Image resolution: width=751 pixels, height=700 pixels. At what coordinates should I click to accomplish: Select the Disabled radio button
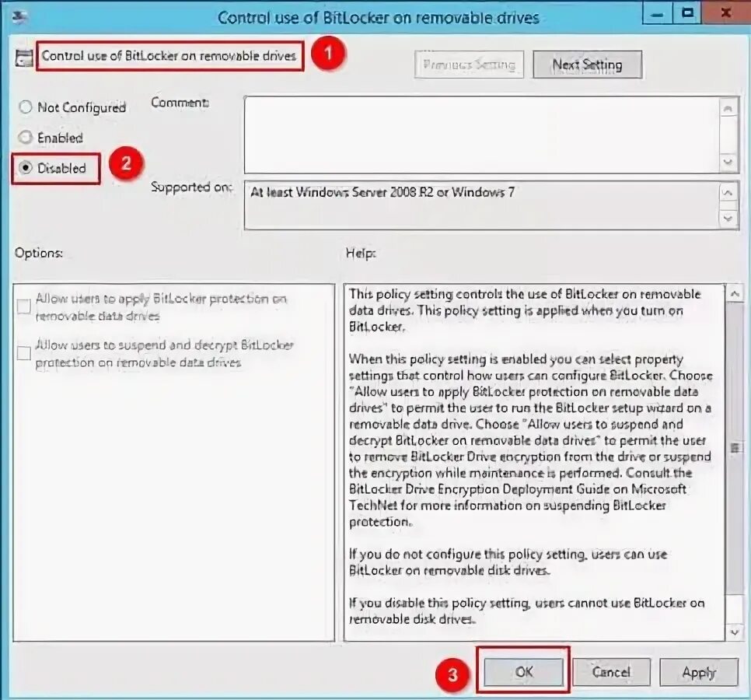[26, 168]
